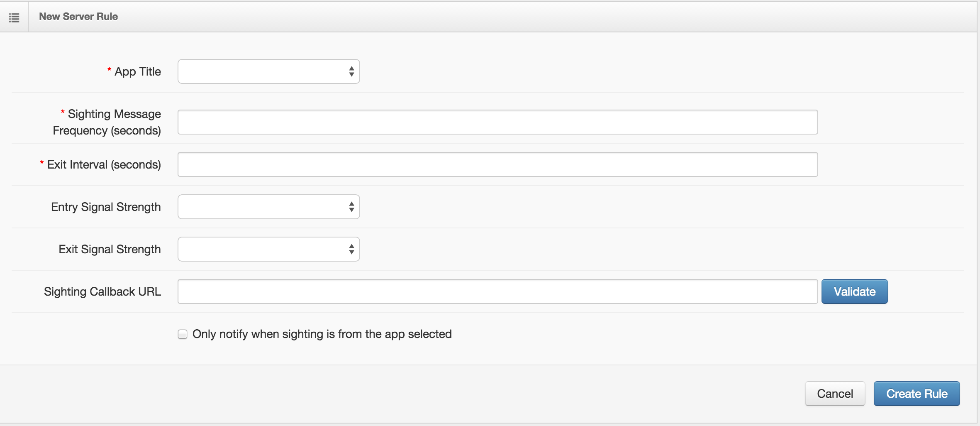Click the Sighting Message Frequency label
The width and height of the screenshot is (980, 426).
click(107, 122)
